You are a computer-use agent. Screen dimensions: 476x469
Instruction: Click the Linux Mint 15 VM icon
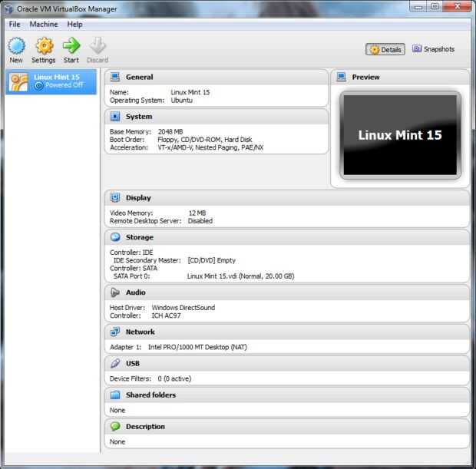18,81
